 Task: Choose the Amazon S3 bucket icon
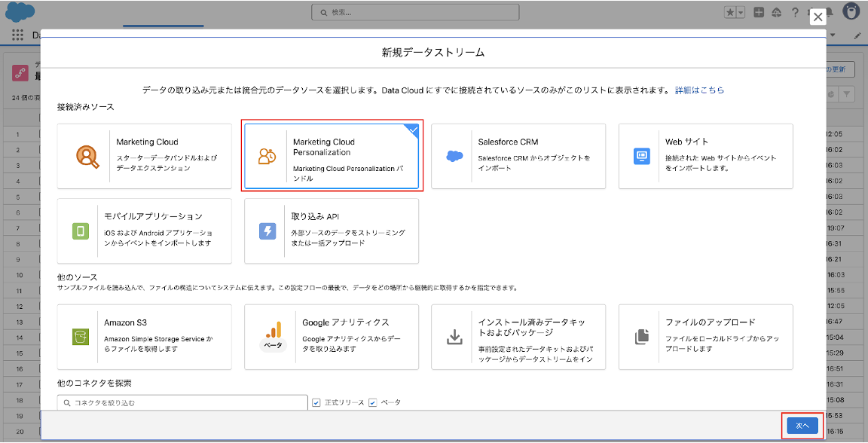pyautogui.click(x=81, y=337)
